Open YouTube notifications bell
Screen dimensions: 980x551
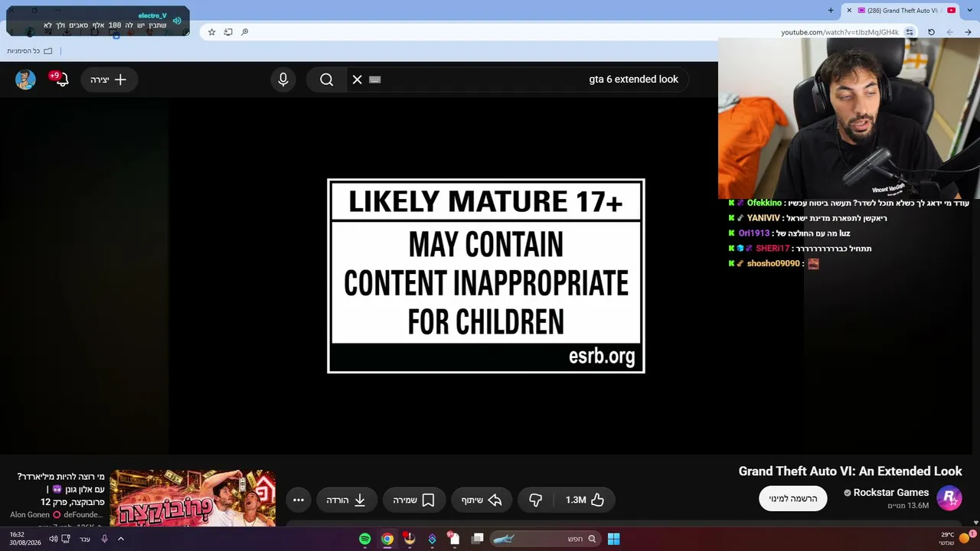point(60,79)
